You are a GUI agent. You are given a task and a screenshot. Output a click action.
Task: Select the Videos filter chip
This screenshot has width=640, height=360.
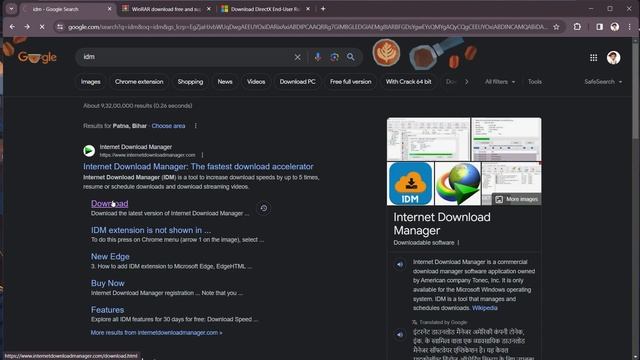pos(256,82)
